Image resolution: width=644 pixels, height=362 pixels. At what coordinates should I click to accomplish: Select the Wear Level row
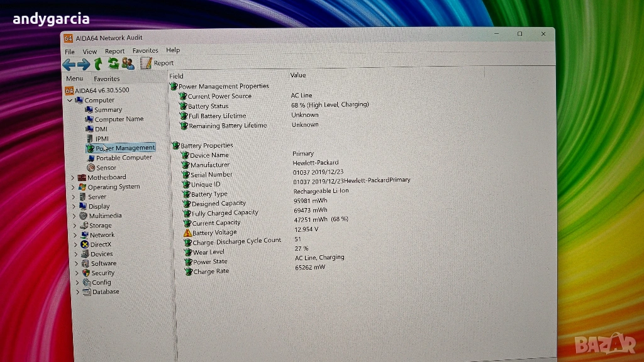tap(208, 252)
